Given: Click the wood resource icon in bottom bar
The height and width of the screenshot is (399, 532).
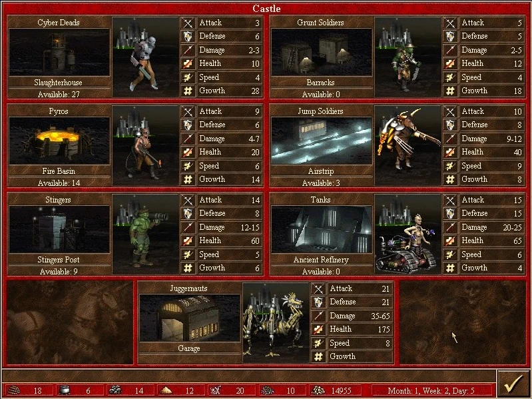Looking at the screenshot, I should (14, 390).
